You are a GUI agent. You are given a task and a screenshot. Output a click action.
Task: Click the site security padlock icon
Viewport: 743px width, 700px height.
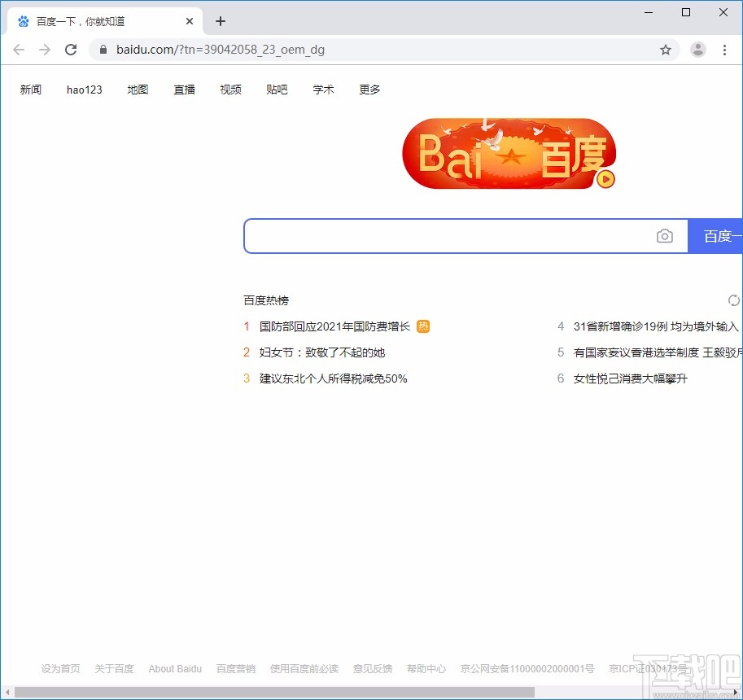[103, 49]
